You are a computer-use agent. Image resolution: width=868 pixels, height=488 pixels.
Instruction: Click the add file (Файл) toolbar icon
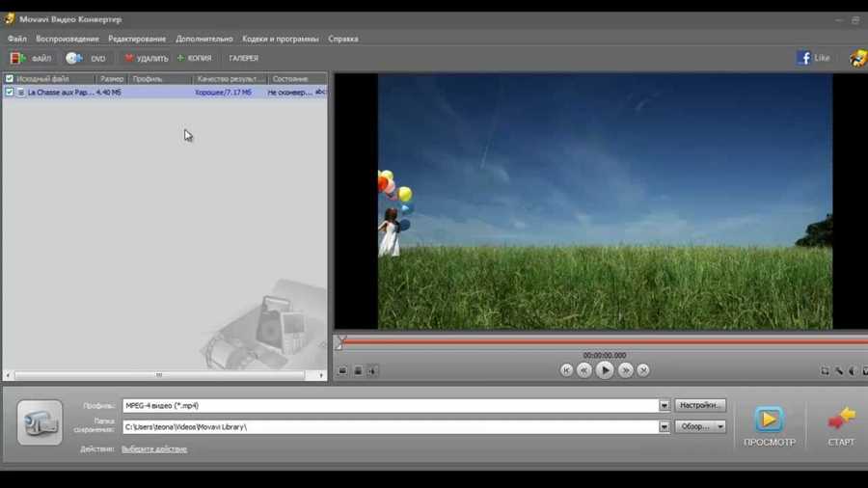point(18,59)
